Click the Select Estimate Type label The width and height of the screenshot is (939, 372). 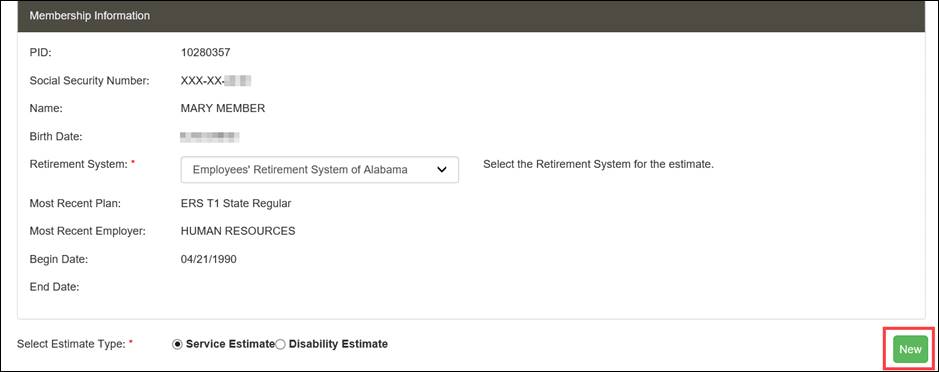coord(71,344)
